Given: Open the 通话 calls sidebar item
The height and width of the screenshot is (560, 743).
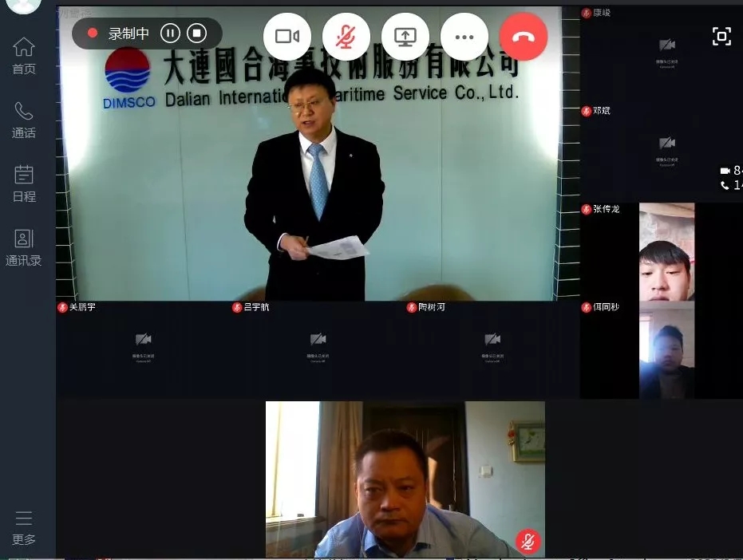Looking at the screenshot, I should click(x=24, y=120).
